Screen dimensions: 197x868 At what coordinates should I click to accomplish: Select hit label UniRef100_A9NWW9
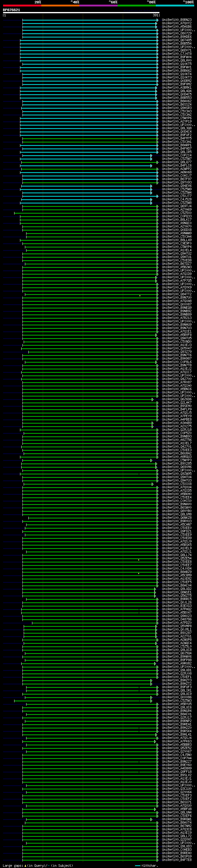click(177, 233)
